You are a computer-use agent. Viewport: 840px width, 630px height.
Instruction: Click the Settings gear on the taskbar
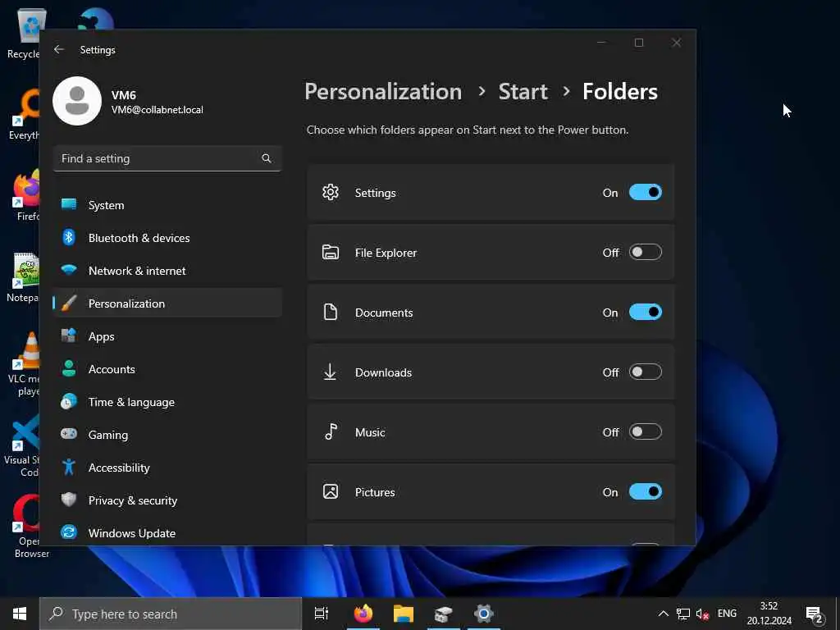483,614
